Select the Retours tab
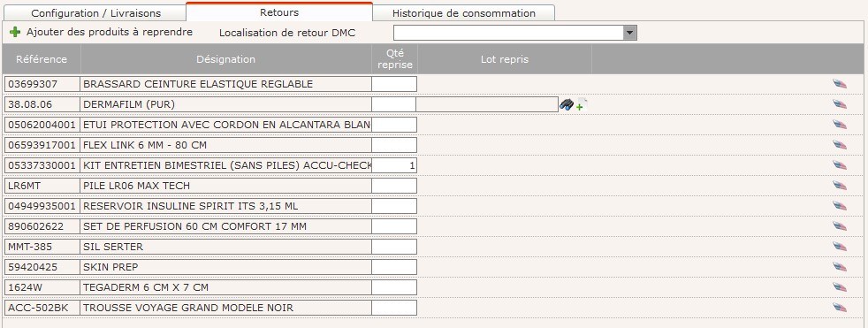This screenshot has height=328, width=868. pyautogui.click(x=279, y=12)
